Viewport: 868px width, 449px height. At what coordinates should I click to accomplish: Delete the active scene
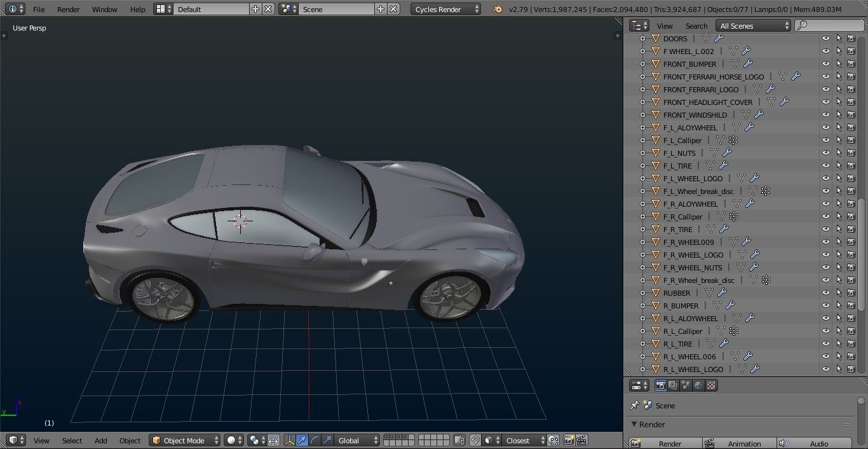pos(393,9)
